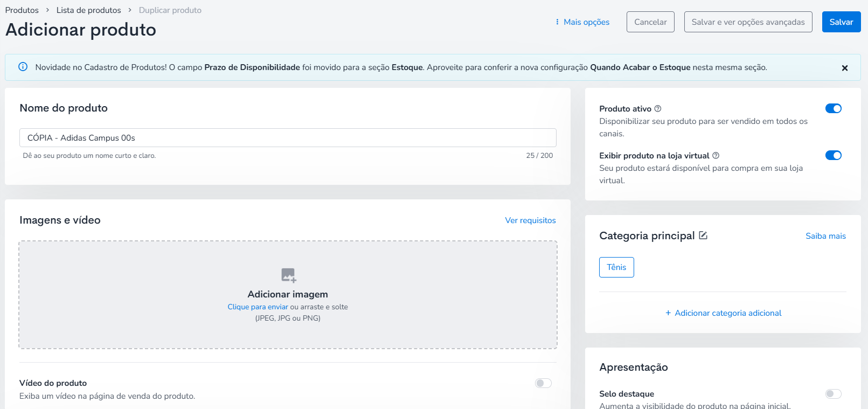This screenshot has height=409, width=868.
Task: Click the 'Apresentação' heading
Action: pyautogui.click(x=634, y=368)
